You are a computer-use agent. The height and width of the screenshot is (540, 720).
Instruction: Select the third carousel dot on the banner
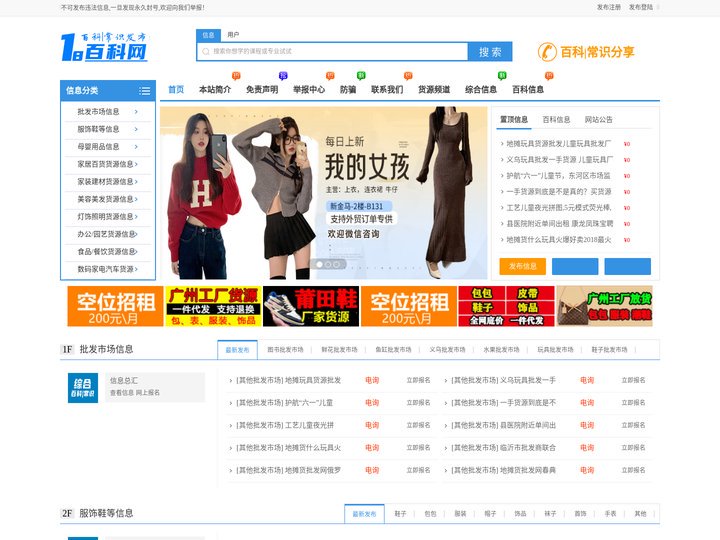point(337,265)
